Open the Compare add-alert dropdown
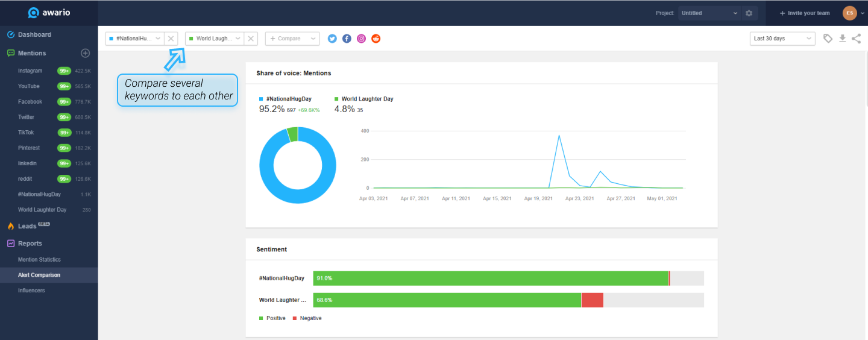Image resolution: width=868 pixels, height=340 pixels. (292, 39)
